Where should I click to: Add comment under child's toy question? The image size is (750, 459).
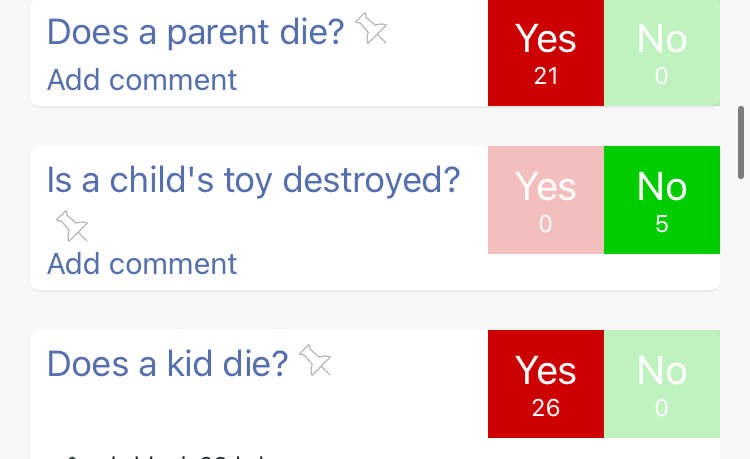click(142, 263)
